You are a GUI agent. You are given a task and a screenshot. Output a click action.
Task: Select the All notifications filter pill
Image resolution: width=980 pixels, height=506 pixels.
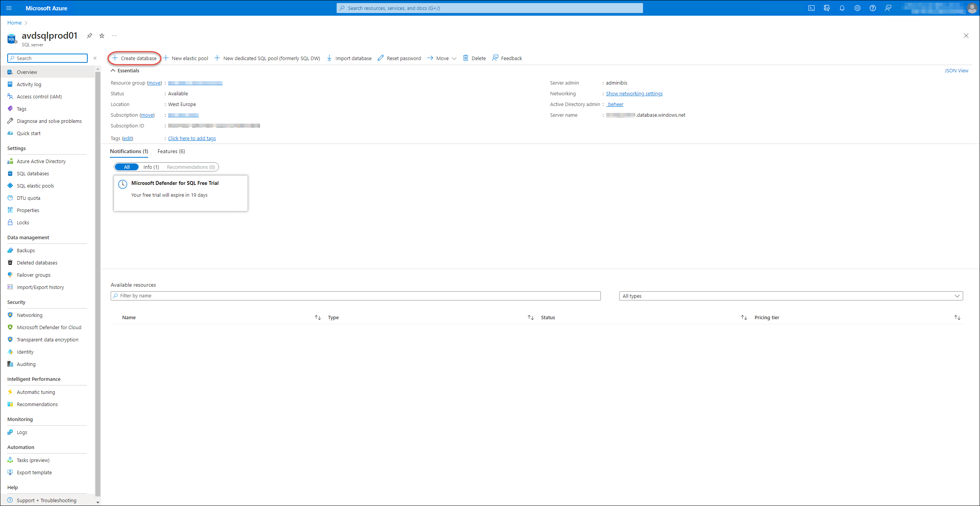coord(127,167)
